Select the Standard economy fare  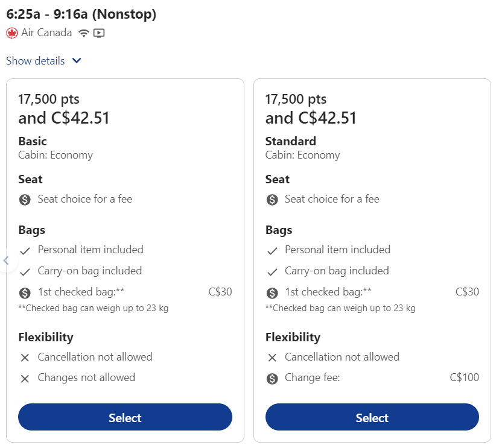[x=372, y=417]
